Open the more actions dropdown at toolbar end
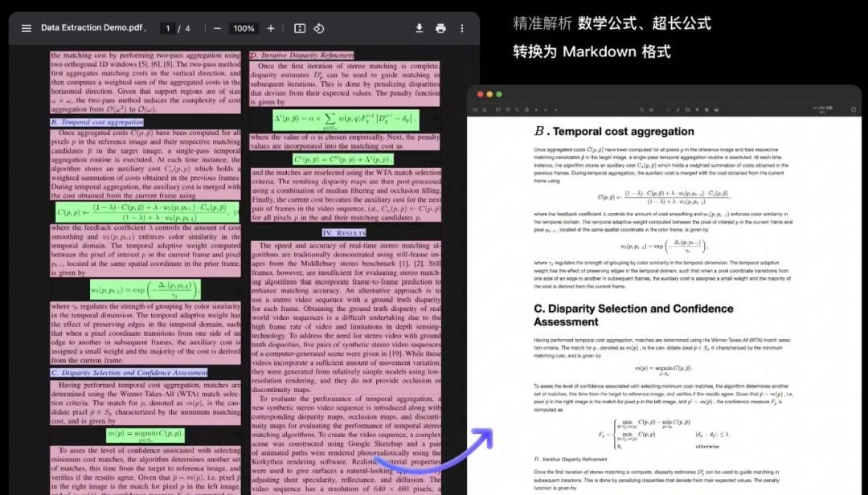Image resolution: width=868 pixels, height=495 pixels. tap(462, 28)
